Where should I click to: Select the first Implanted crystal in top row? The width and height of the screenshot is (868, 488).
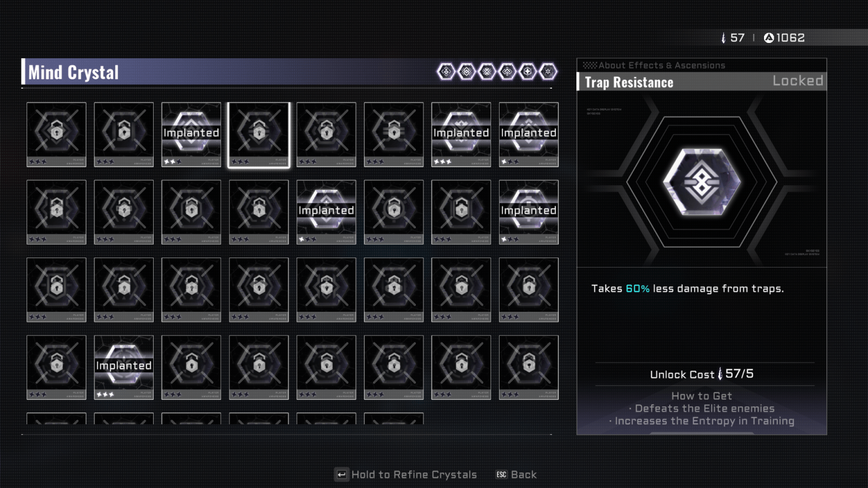(x=191, y=134)
